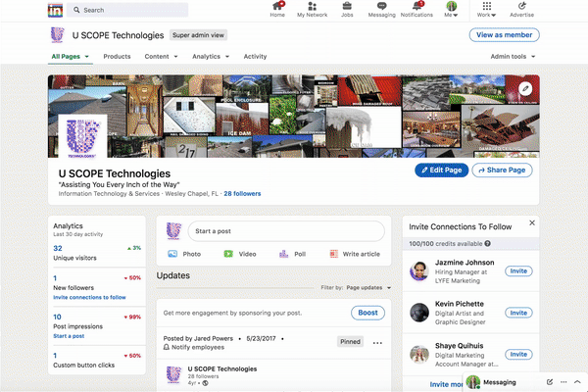
Task: Switch to the Products tab
Action: pos(117,56)
